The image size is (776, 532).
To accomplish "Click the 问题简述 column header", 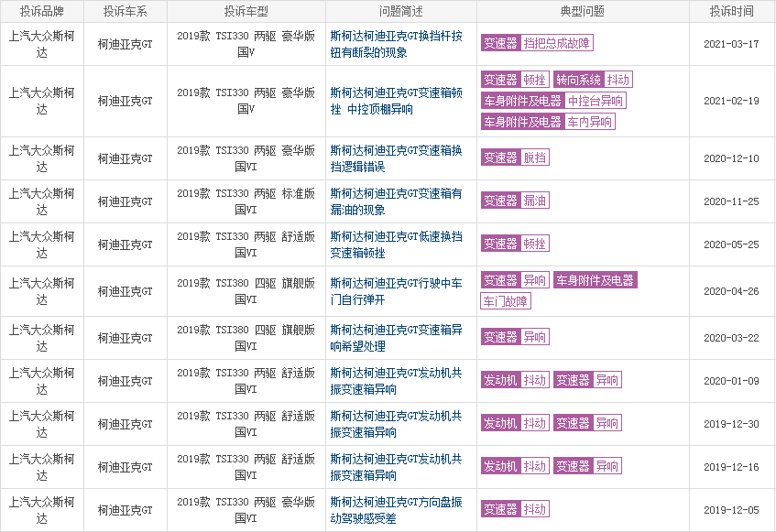I will pyautogui.click(x=401, y=11).
